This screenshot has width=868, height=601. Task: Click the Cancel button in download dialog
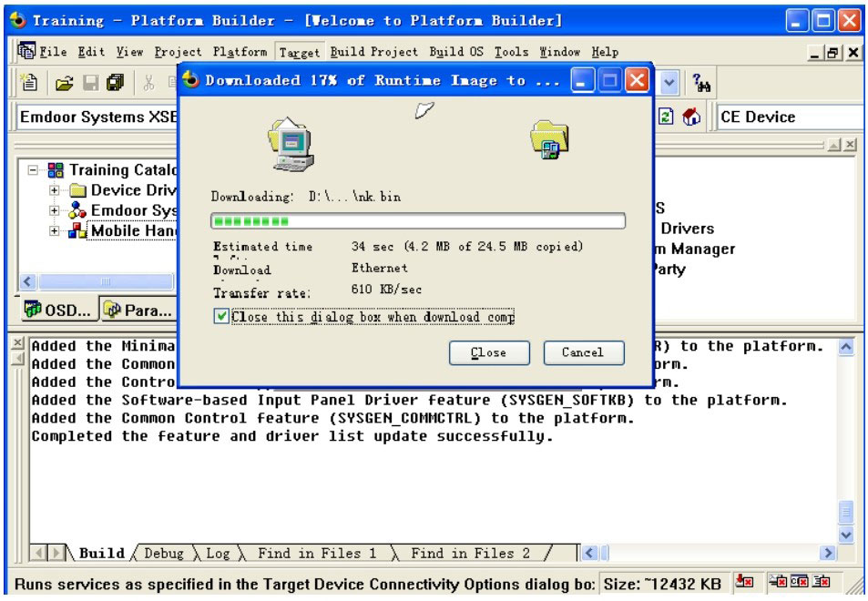point(584,352)
